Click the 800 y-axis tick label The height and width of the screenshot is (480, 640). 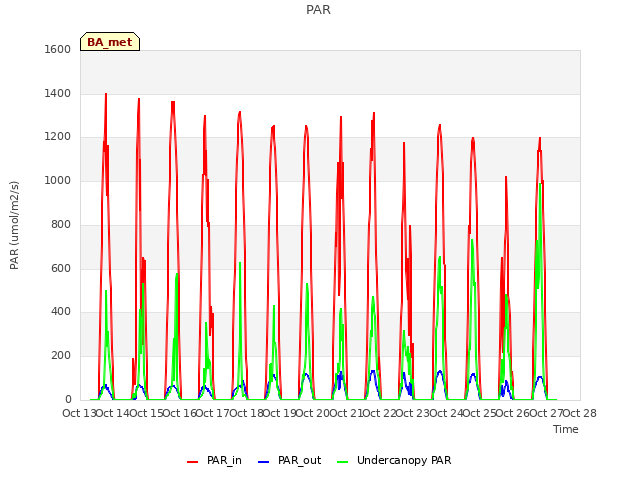[61, 224]
